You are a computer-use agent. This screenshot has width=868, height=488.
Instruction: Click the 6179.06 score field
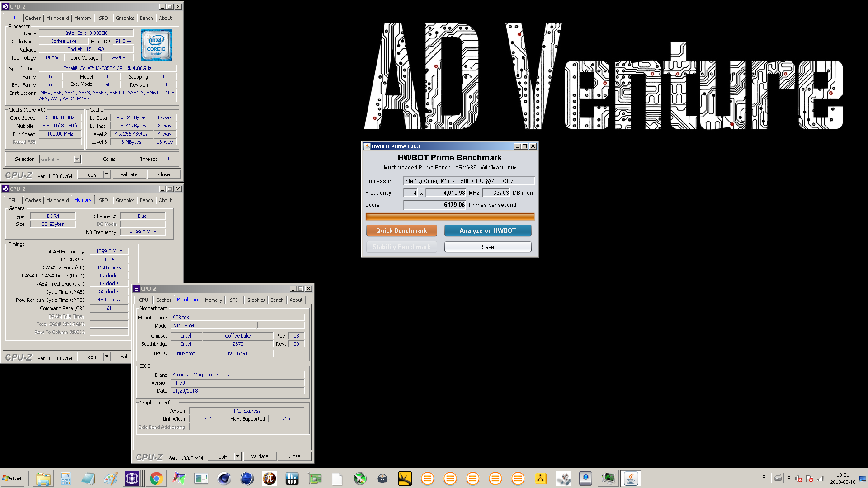point(434,205)
